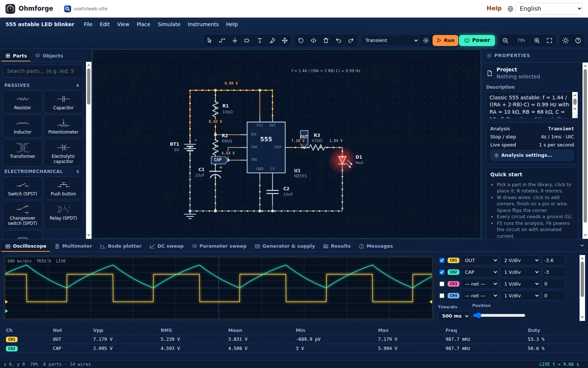Click the fit-to-screen icon
Viewport: 588px width, 368px height.
(x=549, y=40)
